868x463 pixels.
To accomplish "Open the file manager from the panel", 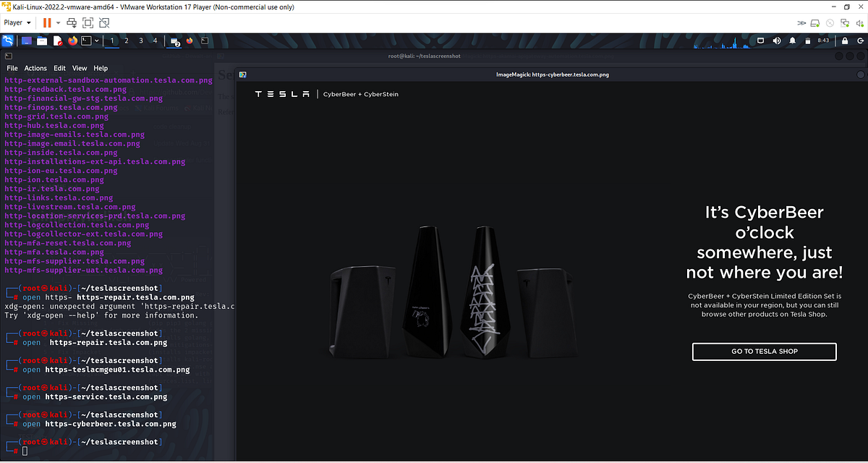I will point(42,41).
